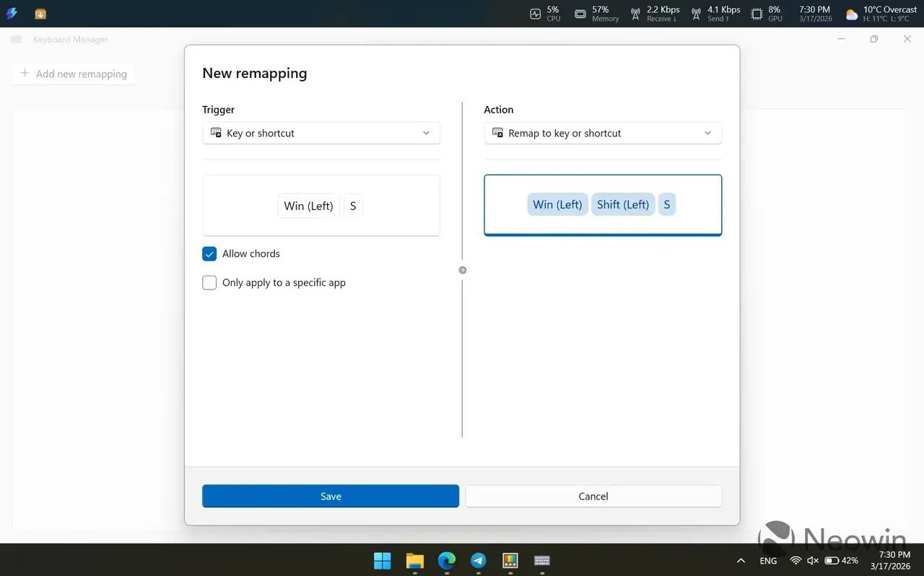Click the S key chip in Action box

(x=667, y=204)
